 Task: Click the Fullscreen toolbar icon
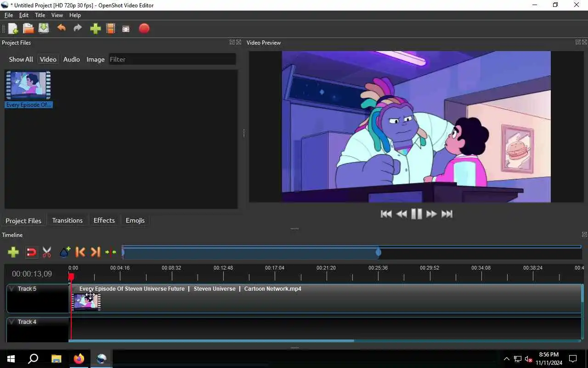(x=126, y=29)
